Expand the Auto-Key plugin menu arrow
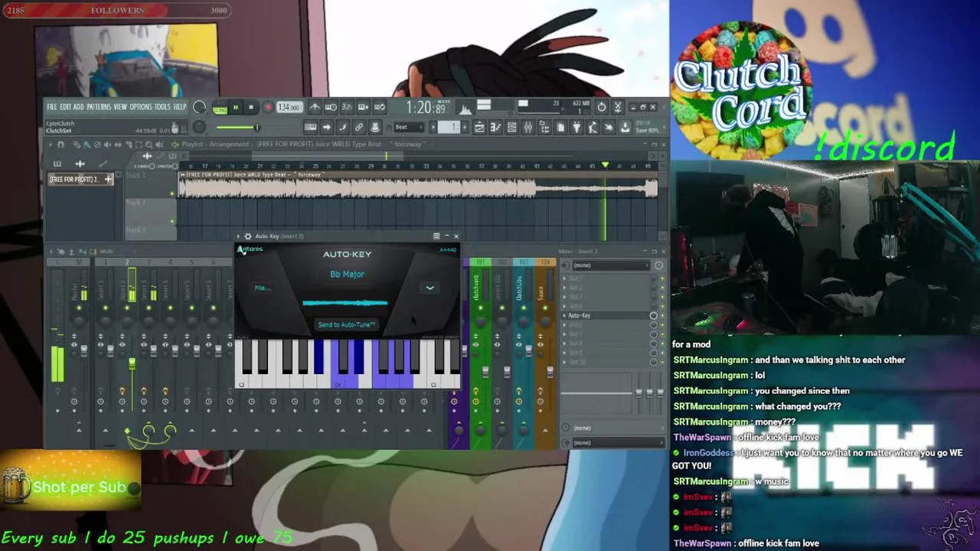This screenshot has width=980, height=551. coord(238,236)
